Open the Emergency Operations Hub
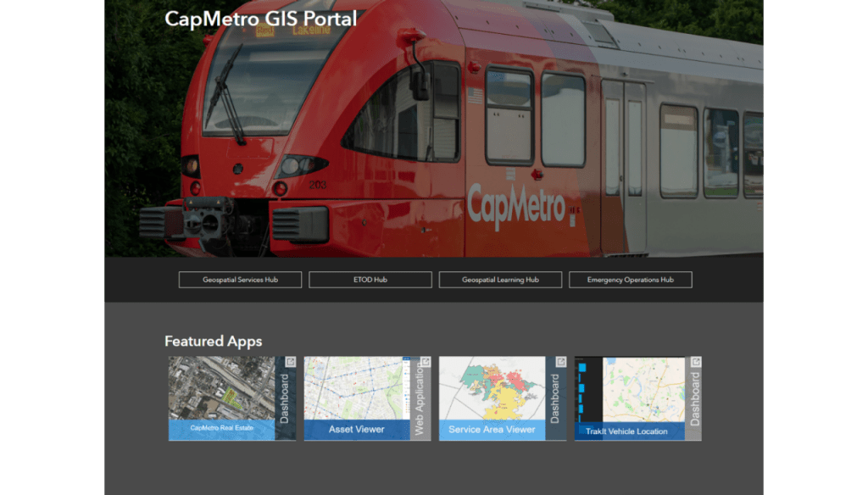Viewport: 868px width, 495px height. 631,279
